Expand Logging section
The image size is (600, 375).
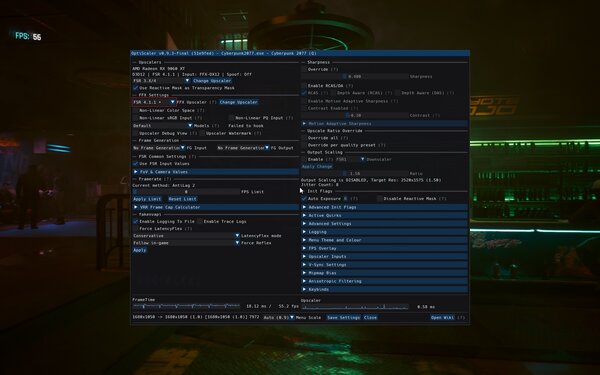point(384,232)
